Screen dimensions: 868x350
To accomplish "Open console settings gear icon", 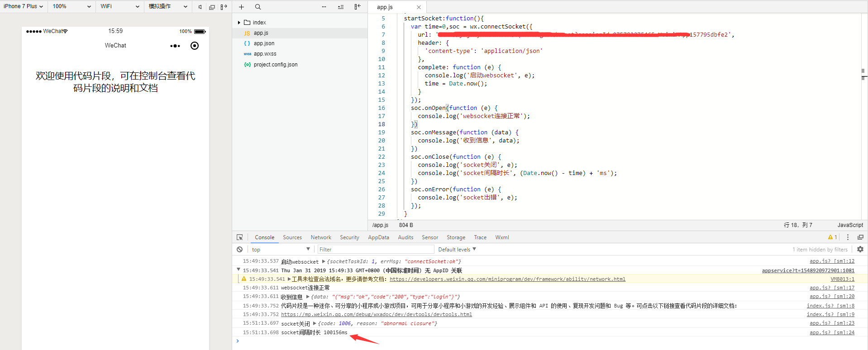I will 860,249.
